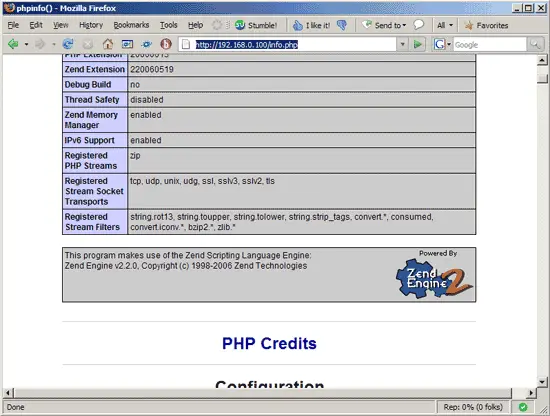
Task: Click the Zend Engine 2 logo
Action: [434, 279]
